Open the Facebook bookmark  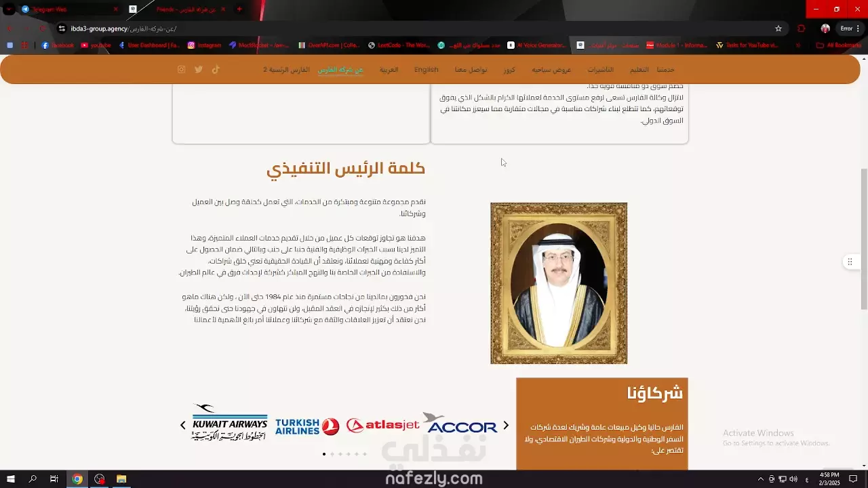(57, 45)
